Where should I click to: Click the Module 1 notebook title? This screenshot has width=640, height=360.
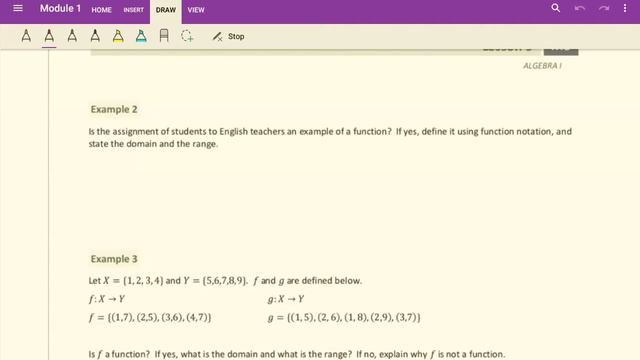click(x=60, y=9)
